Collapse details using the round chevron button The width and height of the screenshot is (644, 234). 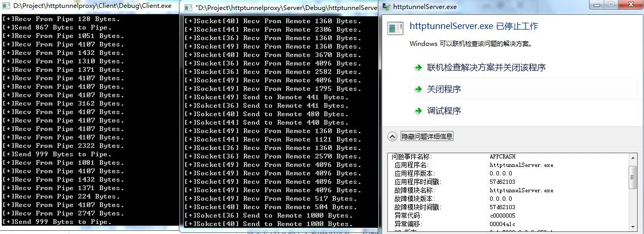[392, 136]
